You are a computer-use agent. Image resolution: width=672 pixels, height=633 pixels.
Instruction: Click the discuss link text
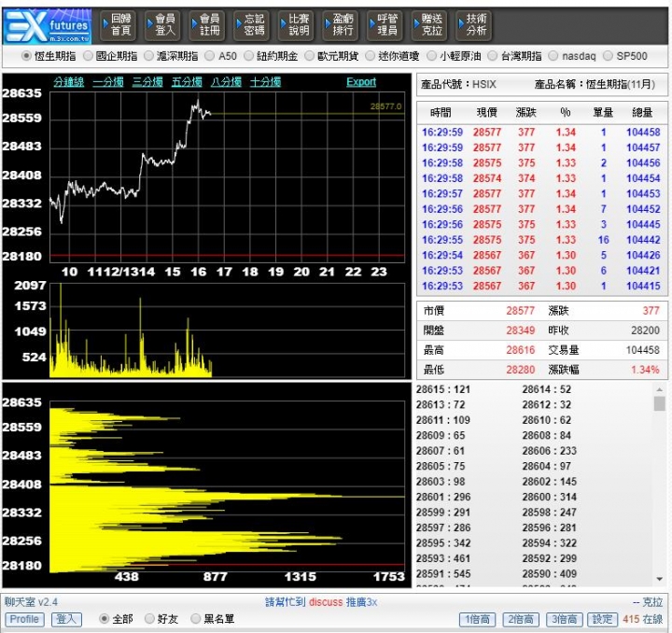coord(326,602)
